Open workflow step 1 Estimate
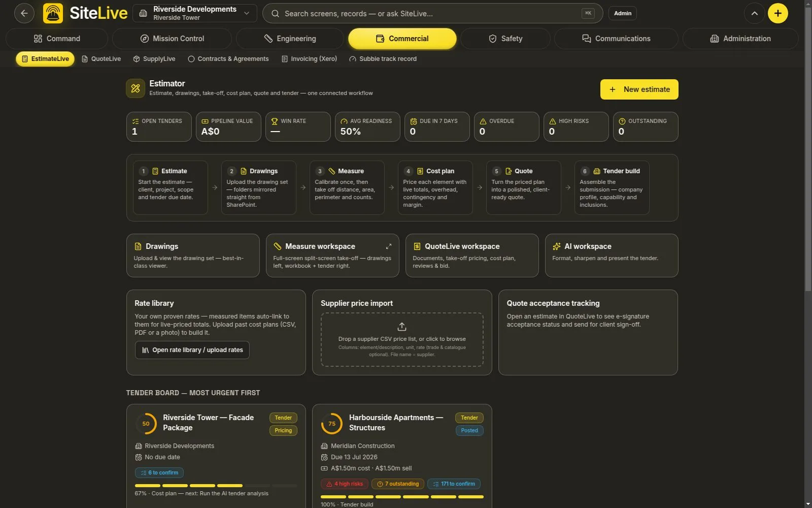Viewport: 812px width, 508px height. coord(170,187)
